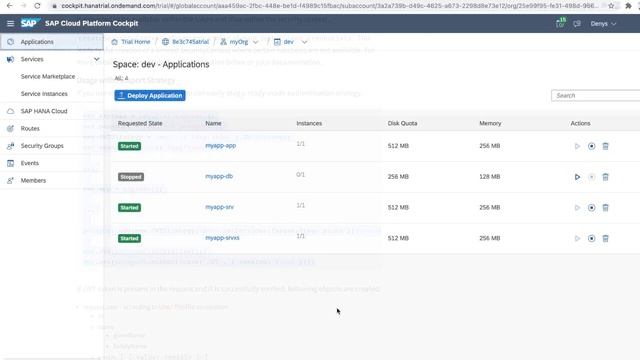
Task: Click the browser address bar URL
Action: point(329,6)
